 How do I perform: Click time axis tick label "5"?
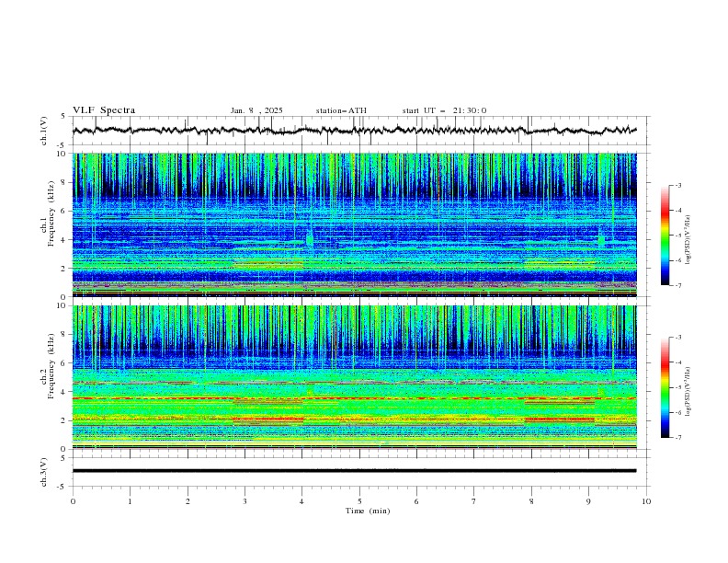tap(359, 501)
